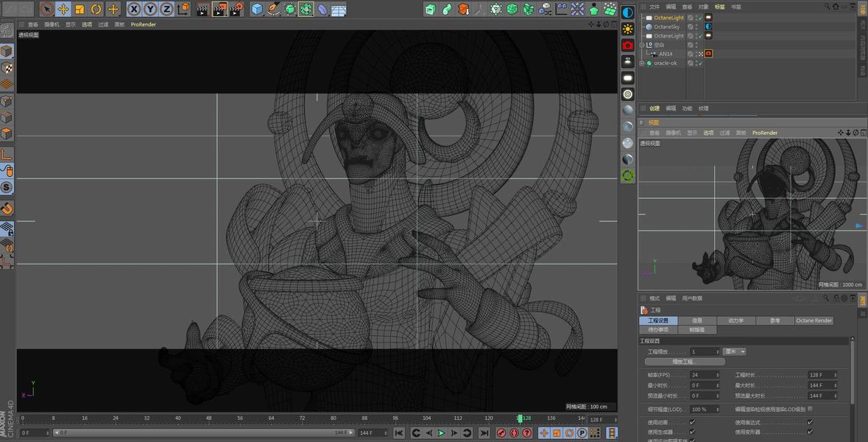The image size is (868, 442).
Task: Open render settings gear clapperboard
Action: (x=236, y=9)
